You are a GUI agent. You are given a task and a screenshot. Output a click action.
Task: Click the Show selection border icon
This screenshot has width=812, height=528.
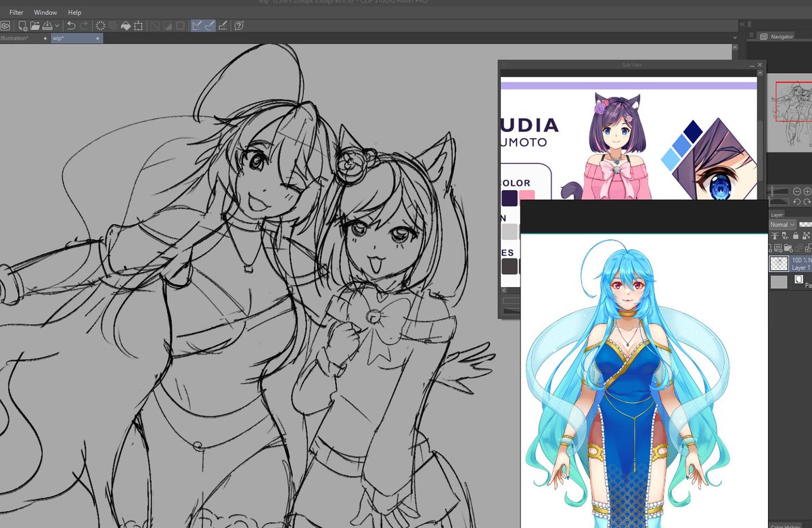[x=180, y=26]
